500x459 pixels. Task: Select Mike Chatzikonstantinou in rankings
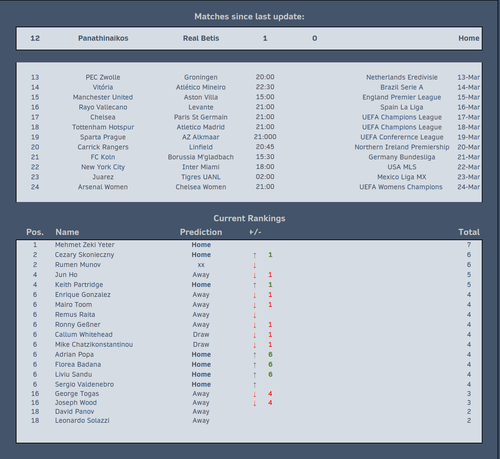pos(94,345)
